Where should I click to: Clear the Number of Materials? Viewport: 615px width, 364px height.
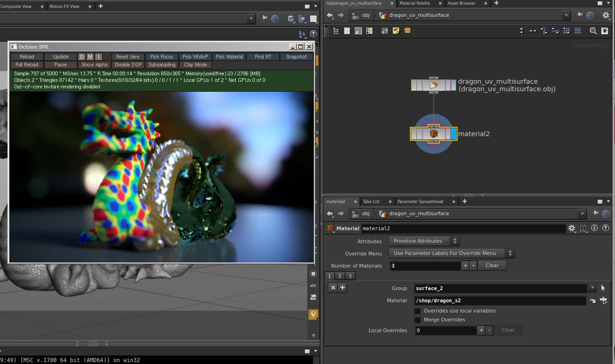pyautogui.click(x=492, y=265)
